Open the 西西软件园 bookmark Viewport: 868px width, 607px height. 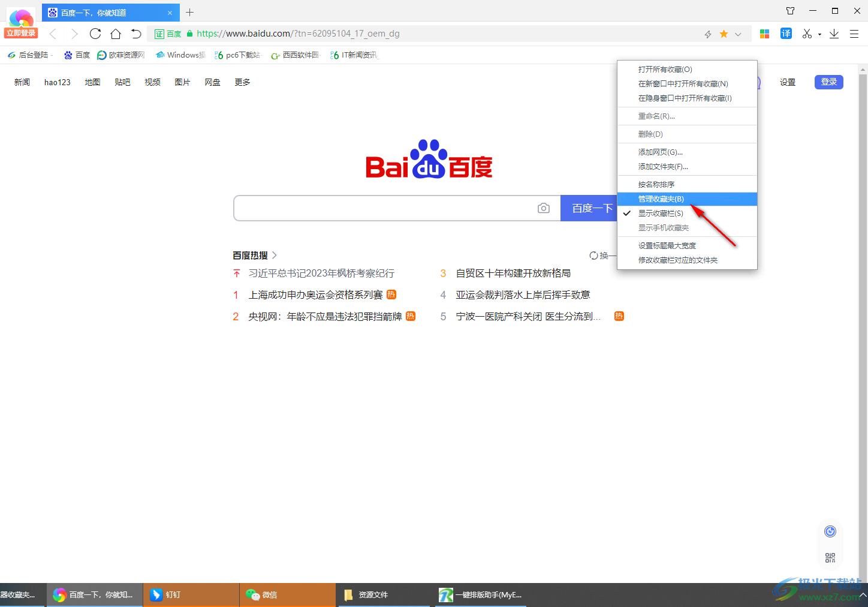[x=295, y=55]
